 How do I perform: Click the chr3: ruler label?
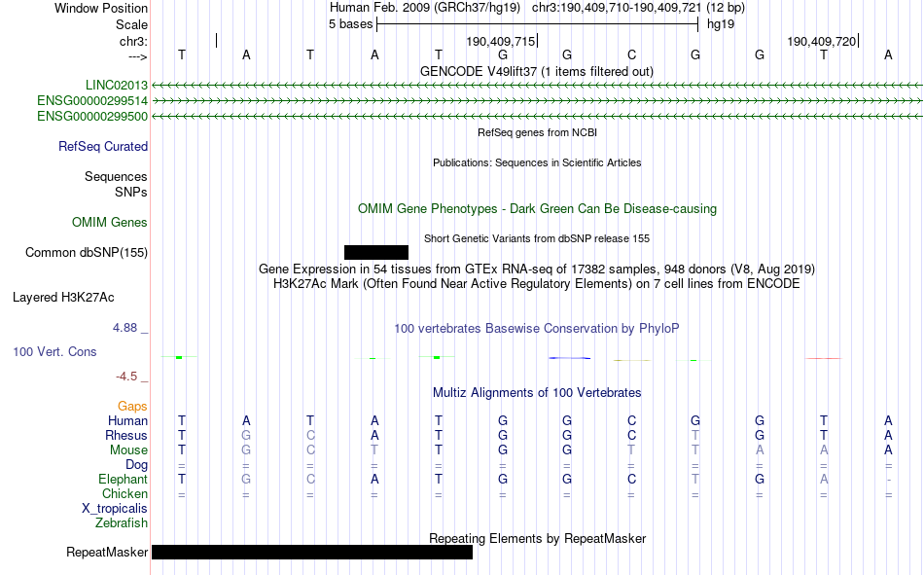coord(133,41)
